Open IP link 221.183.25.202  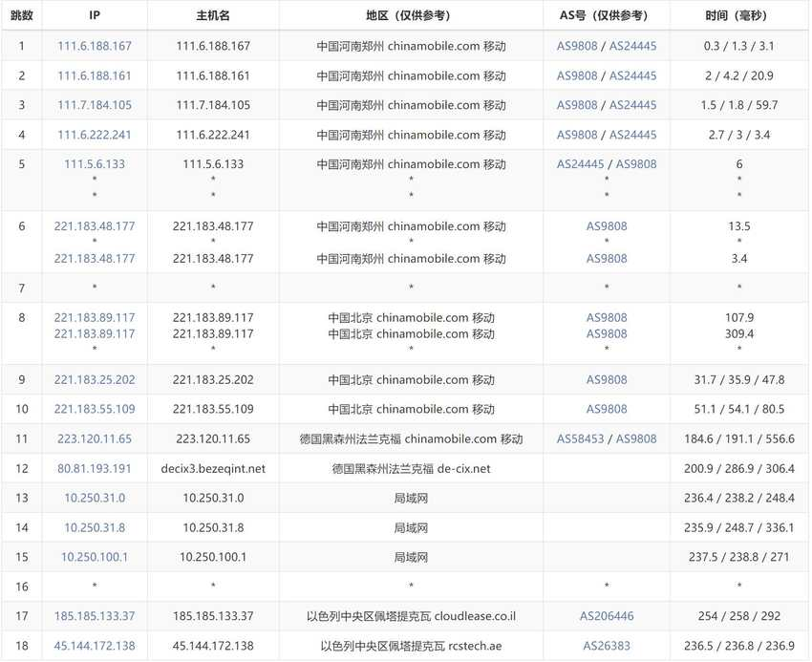95,379
